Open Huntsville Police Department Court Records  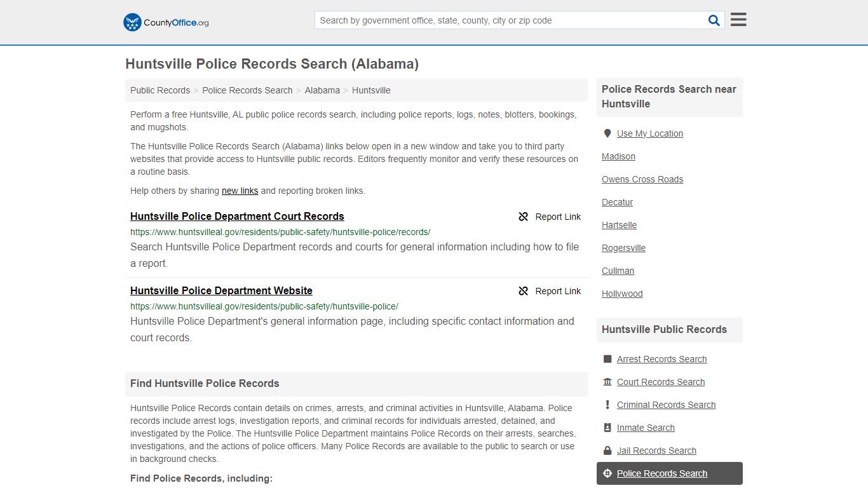[237, 216]
